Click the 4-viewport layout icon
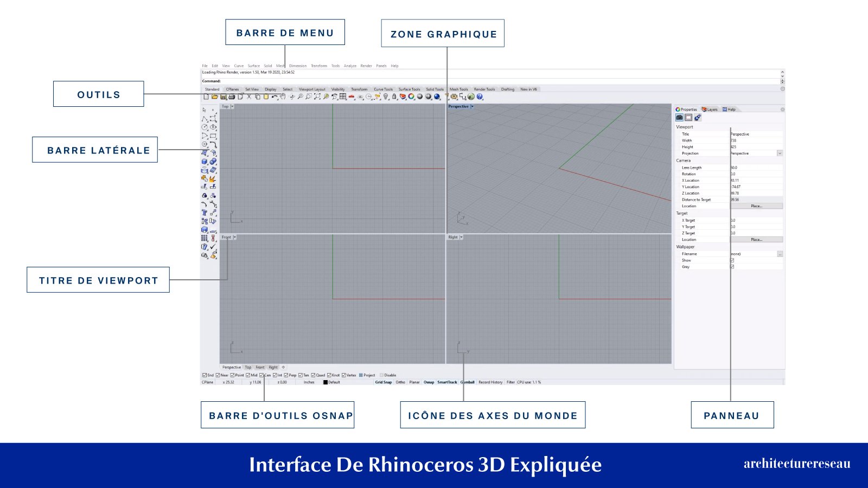Viewport: 868px width, 488px height. tap(343, 97)
